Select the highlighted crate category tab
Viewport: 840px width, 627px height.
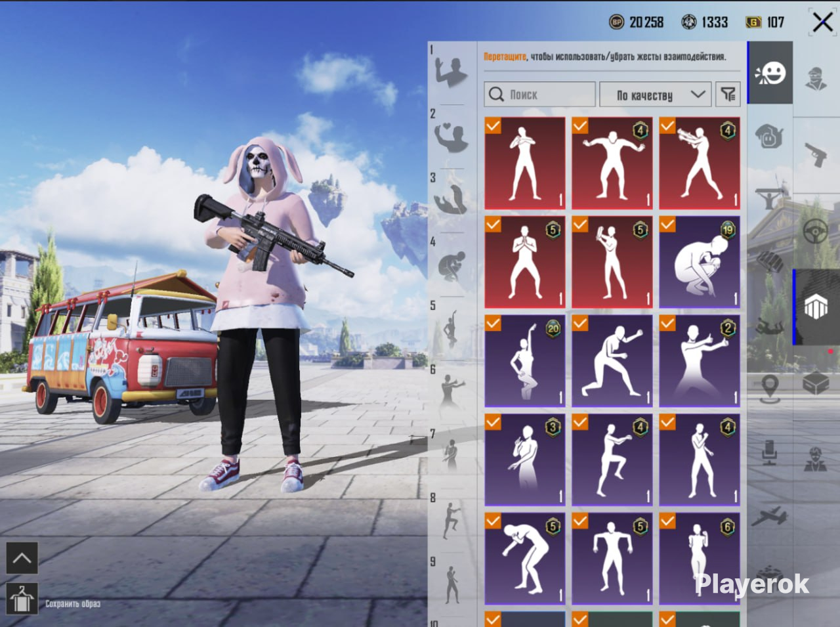(816, 307)
